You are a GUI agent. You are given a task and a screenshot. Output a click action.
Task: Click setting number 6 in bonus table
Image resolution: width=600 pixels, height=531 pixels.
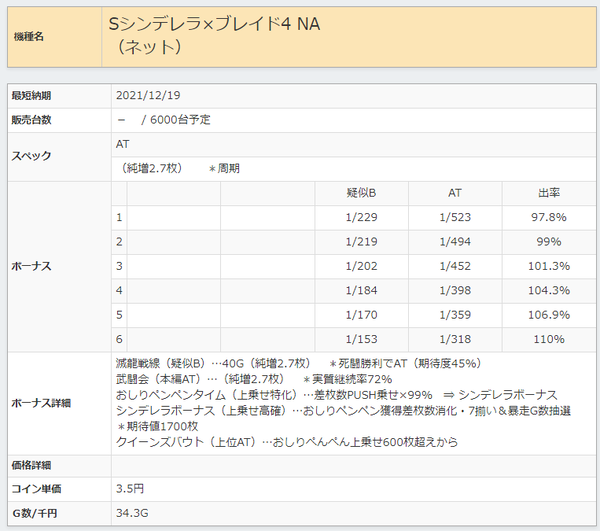point(119,339)
